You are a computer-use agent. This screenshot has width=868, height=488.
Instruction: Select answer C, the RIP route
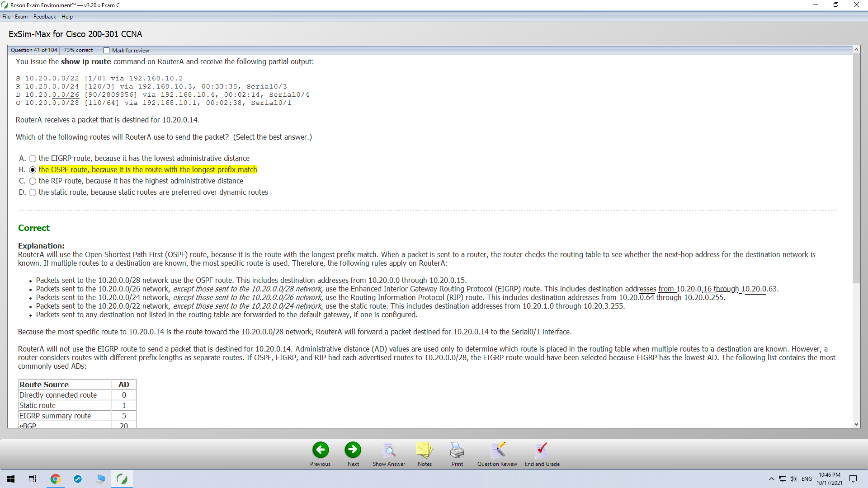pos(33,181)
